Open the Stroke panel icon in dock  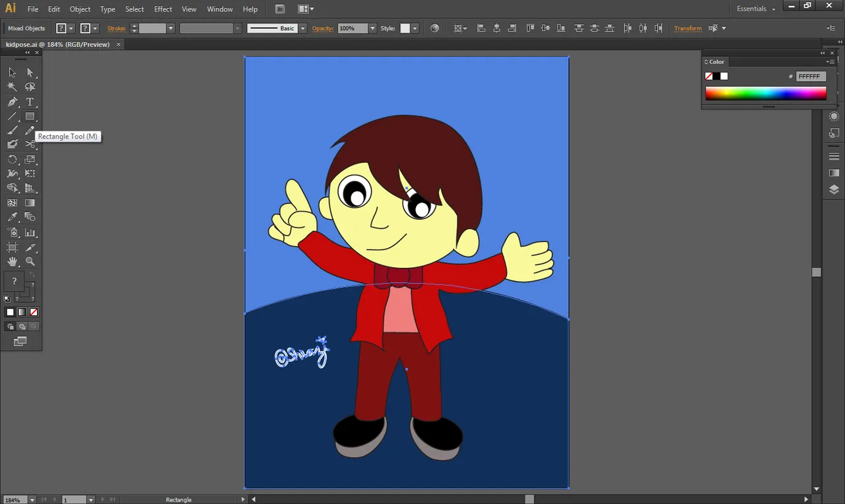[x=834, y=156]
